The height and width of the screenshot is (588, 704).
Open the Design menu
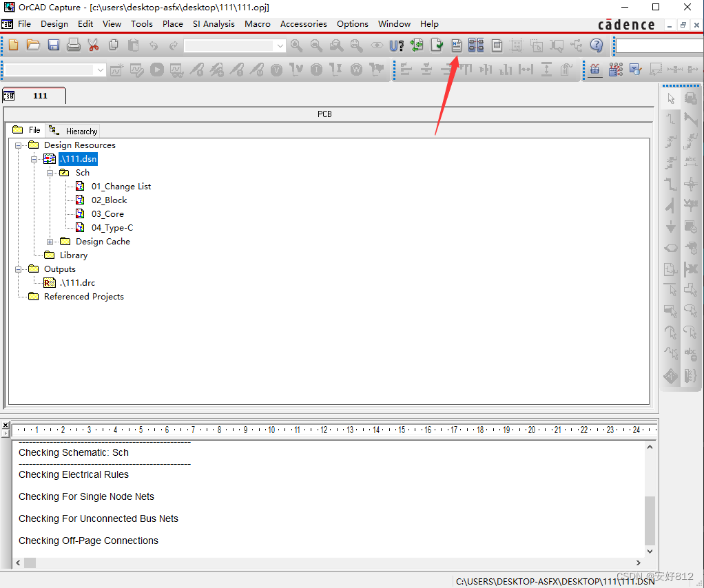click(54, 24)
